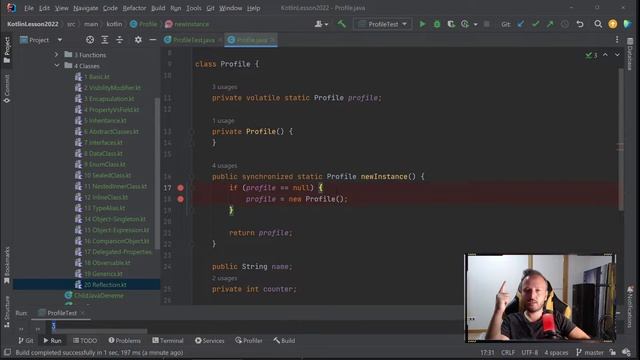Click Expand All icon in Project panel
The width and height of the screenshot is (640, 360).
pyautogui.click(x=105, y=40)
